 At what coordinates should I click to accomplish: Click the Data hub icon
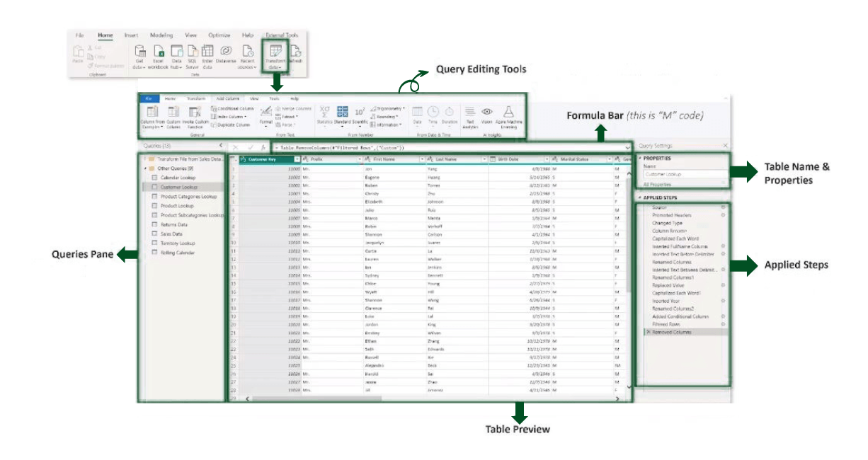tap(176, 51)
